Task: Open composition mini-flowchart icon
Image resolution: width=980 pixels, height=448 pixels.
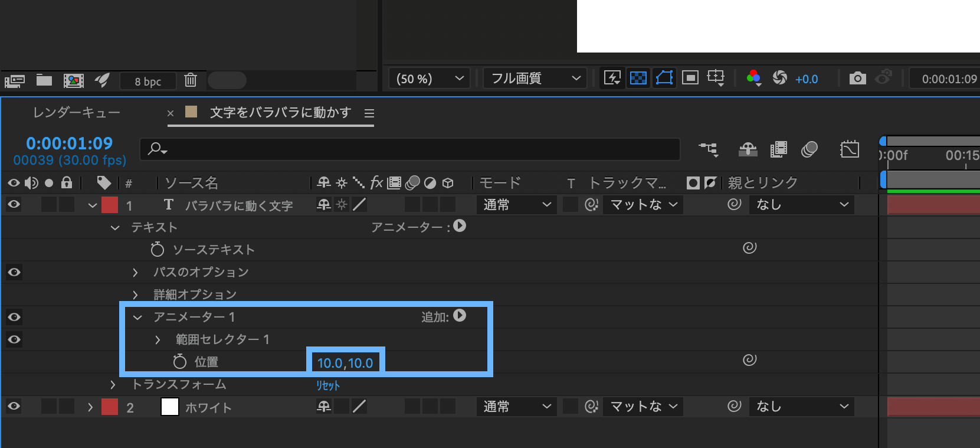Action: coord(709,149)
